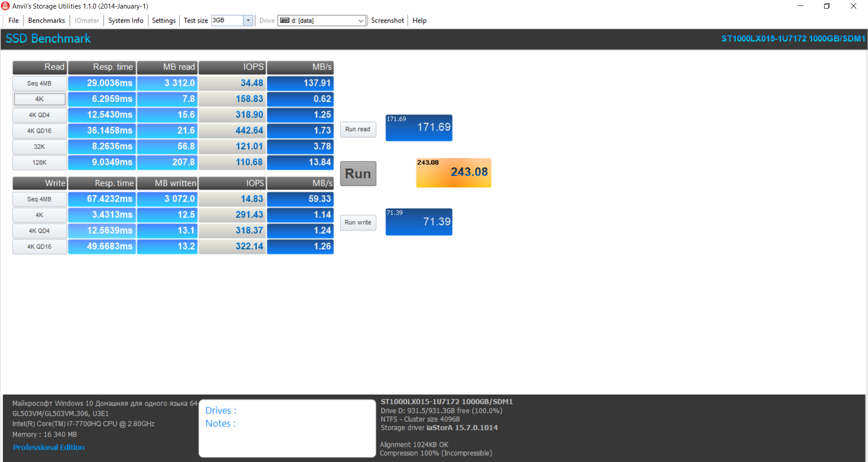
Task: Click the Professional Edition link
Action: [49, 447]
